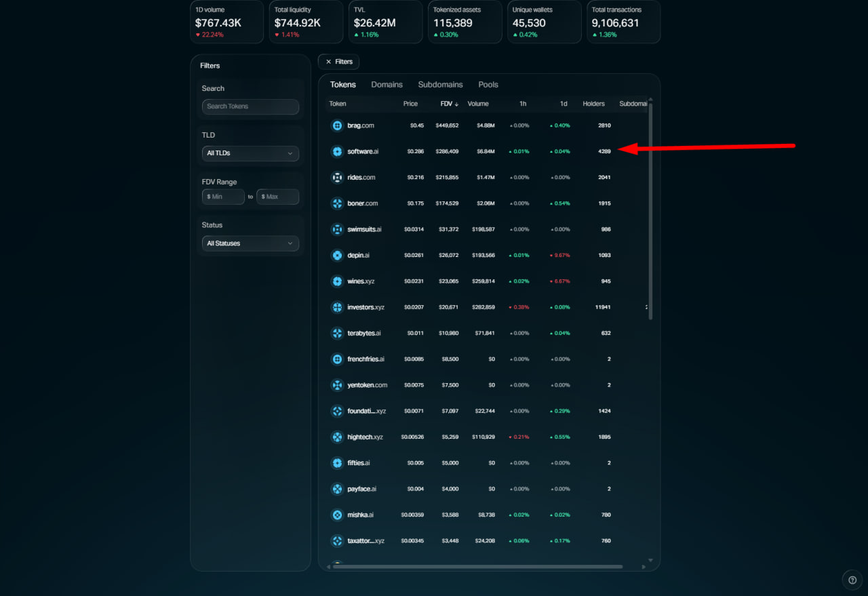
Task: Click the brag.com token icon
Action: 337,125
